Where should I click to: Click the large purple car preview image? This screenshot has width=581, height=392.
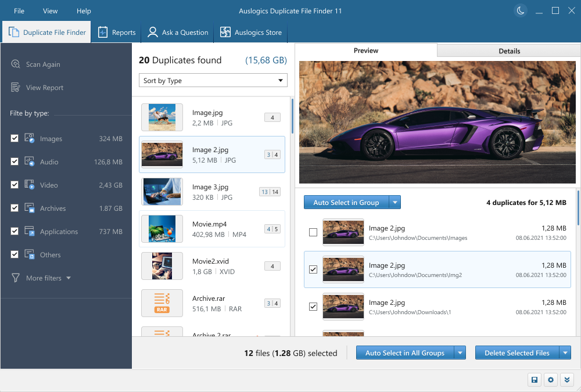pyautogui.click(x=437, y=122)
